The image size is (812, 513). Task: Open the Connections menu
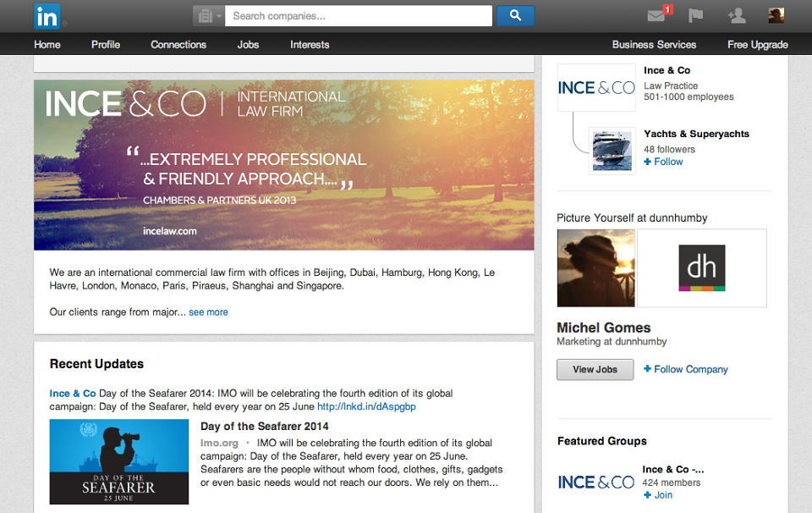(x=178, y=45)
